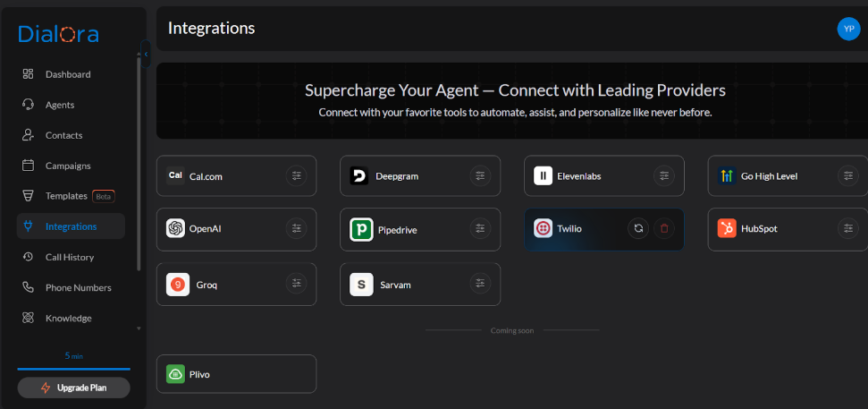This screenshot has width=868, height=409.
Task: Open the YP user profile avatar
Action: pos(848,29)
